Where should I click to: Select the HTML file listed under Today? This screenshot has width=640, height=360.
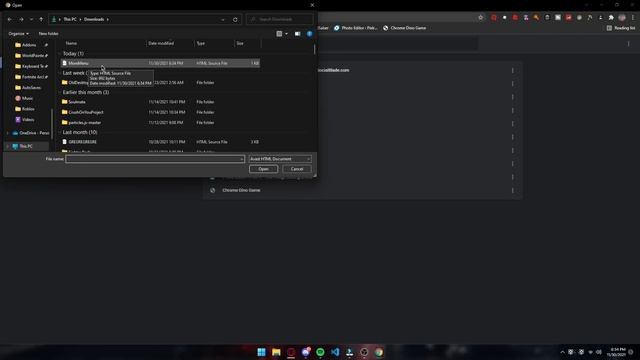[160, 63]
